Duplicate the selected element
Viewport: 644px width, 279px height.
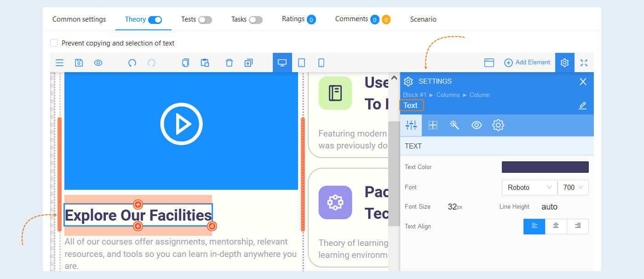tap(248, 63)
